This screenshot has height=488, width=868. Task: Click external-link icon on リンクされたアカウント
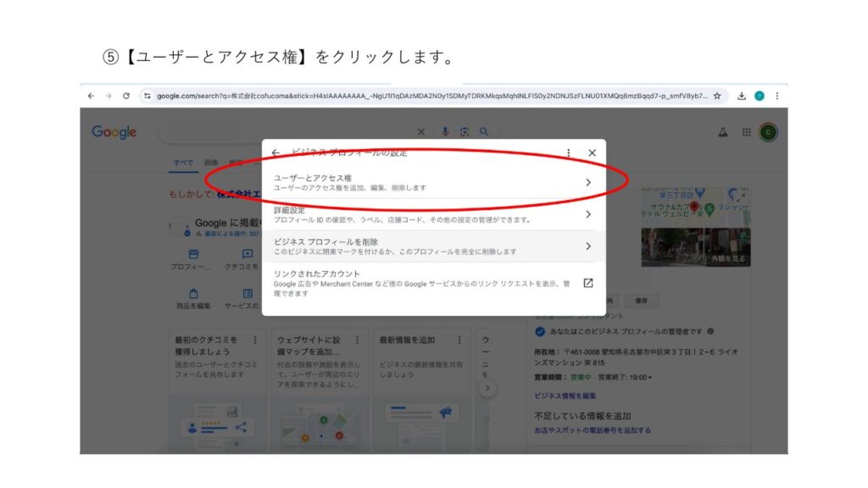tap(588, 283)
